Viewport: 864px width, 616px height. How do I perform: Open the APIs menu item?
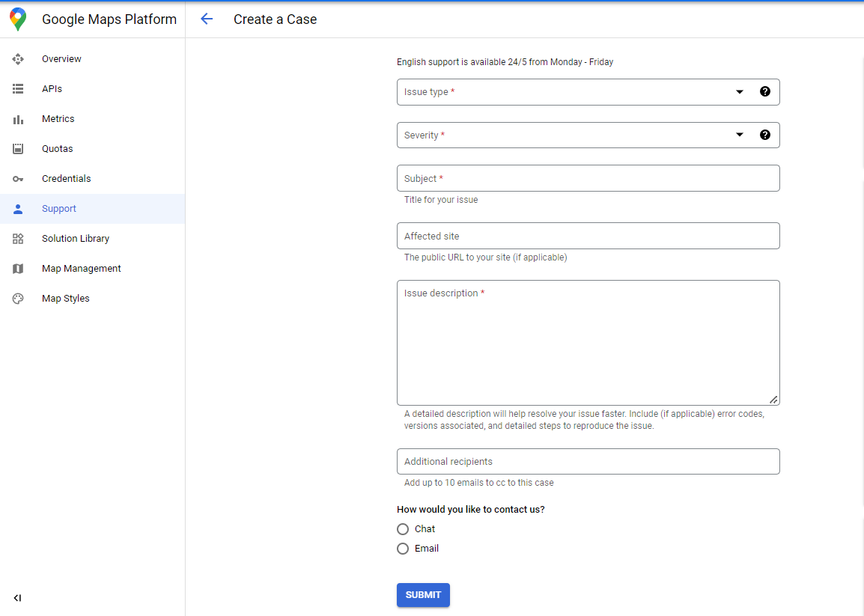(x=93, y=89)
